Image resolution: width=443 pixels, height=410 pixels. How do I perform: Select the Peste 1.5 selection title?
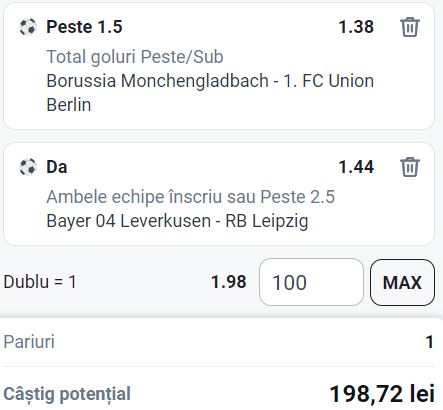[x=84, y=27]
